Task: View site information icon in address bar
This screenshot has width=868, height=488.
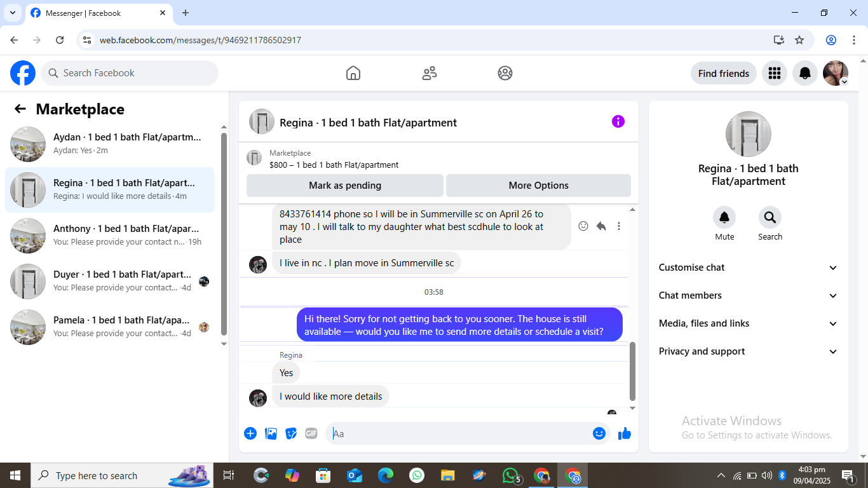Action: (x=88, y=40)
